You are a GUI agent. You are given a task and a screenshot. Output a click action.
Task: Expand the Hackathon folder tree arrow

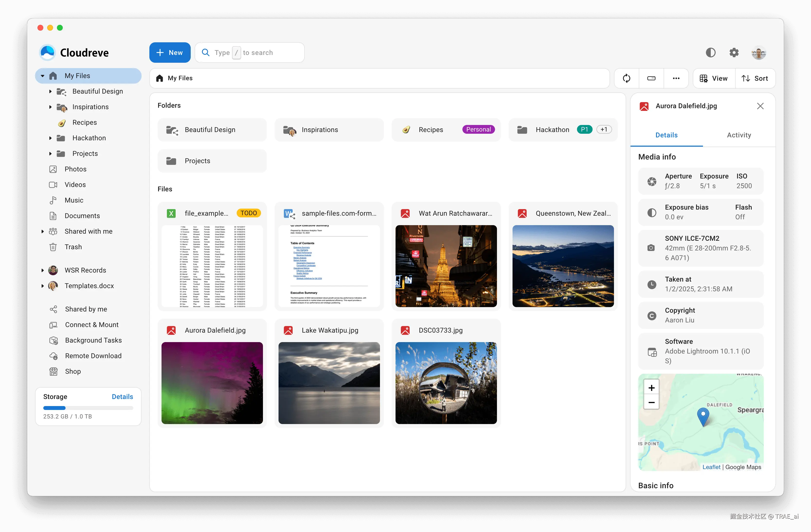50,138
